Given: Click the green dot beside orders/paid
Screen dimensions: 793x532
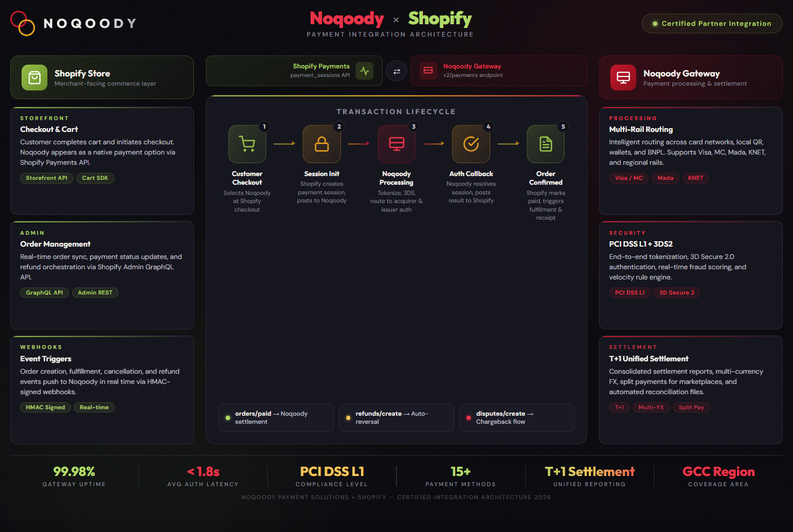Looking at the screenshot, I should click(x=228, y=418).
